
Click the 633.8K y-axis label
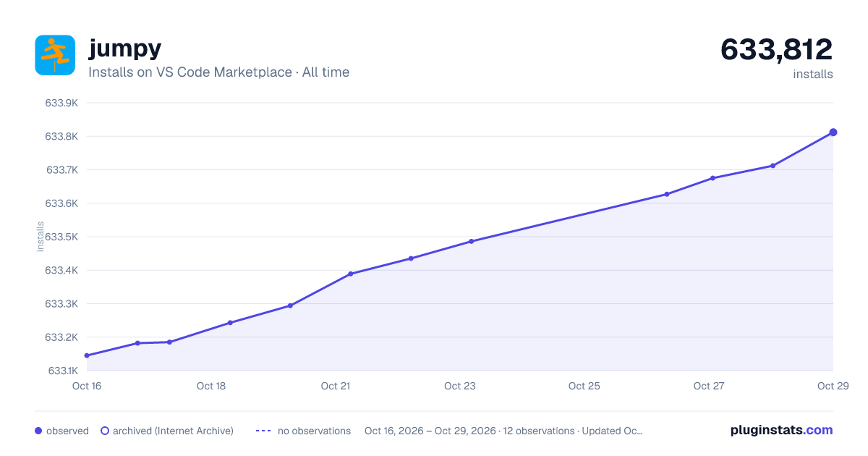point(61,137)
